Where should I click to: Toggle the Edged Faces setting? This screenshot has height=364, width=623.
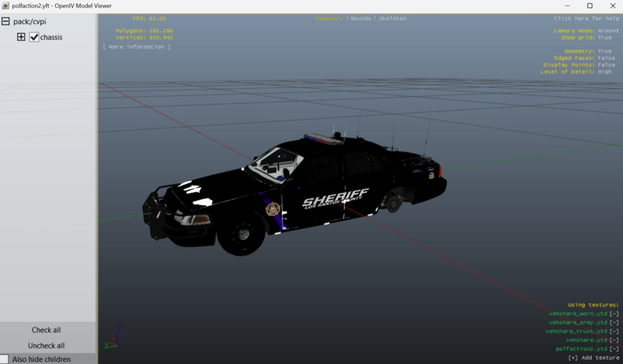584,58
